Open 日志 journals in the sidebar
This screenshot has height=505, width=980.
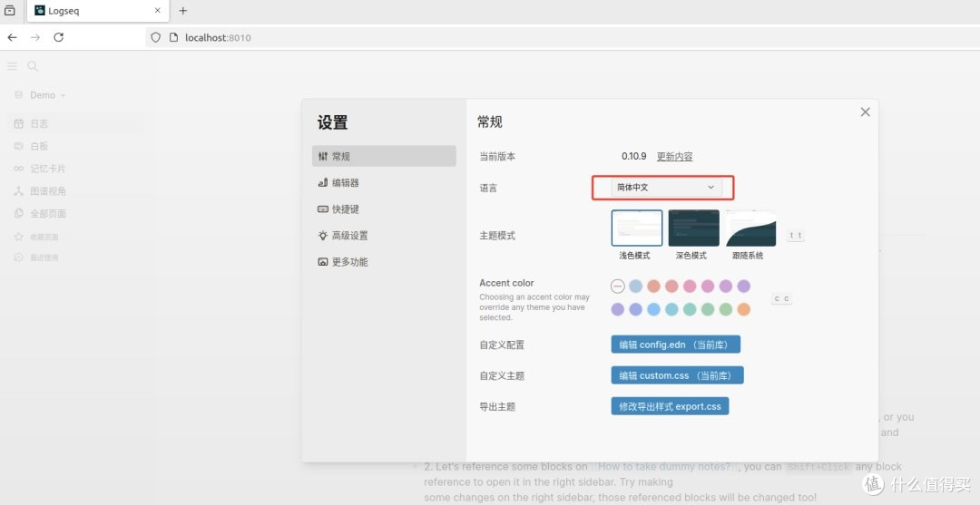point(75,123)
